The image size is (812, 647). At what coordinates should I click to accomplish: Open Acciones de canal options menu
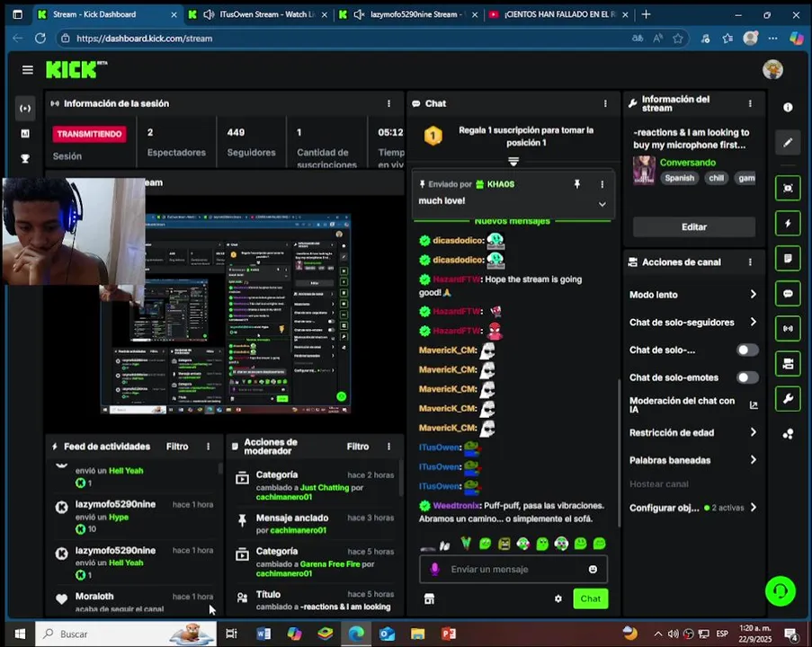pos(750,262)
